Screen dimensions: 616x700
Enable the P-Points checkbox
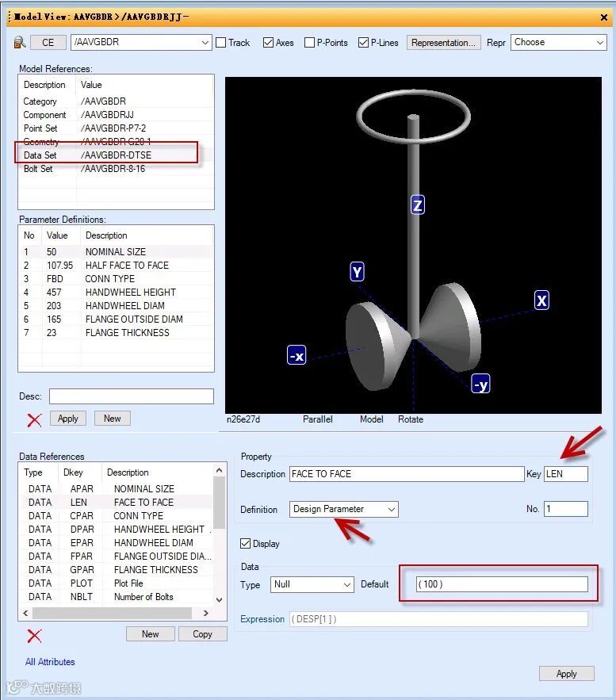pyautogui.click(x=309, y=42)
